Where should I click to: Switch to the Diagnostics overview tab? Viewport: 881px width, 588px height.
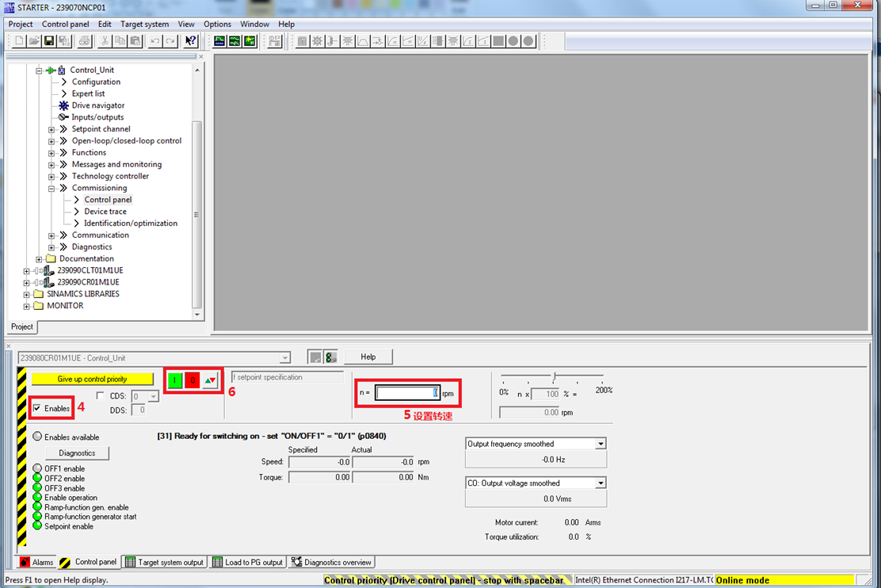331,562
